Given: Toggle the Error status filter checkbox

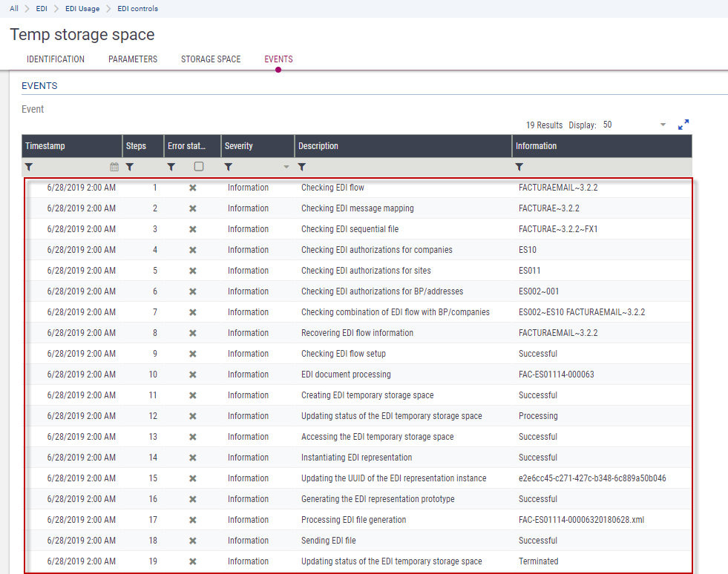Looking at the screenshot, I should point(199,167).
